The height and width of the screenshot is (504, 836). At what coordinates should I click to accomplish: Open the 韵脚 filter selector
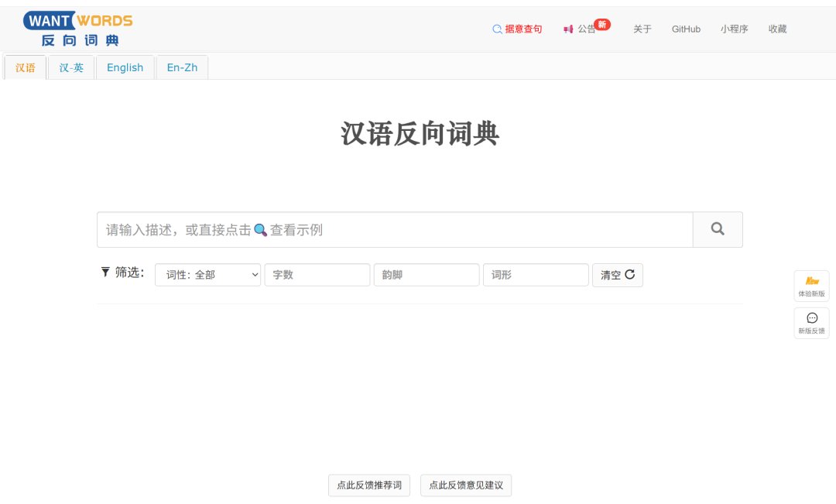click(427, 275)
